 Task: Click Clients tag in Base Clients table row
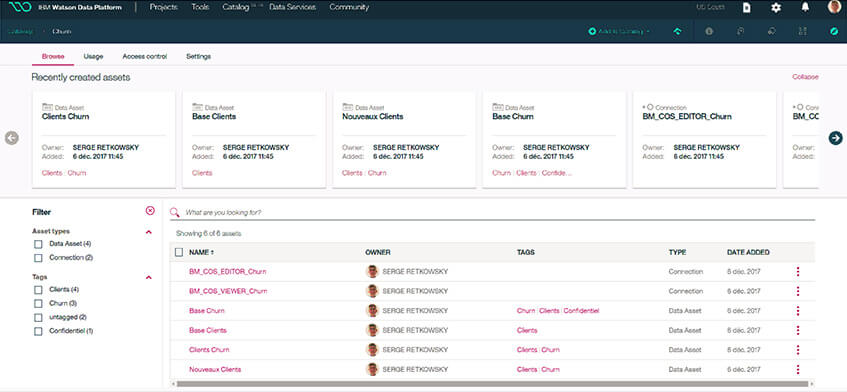click(x=527, y=330)
